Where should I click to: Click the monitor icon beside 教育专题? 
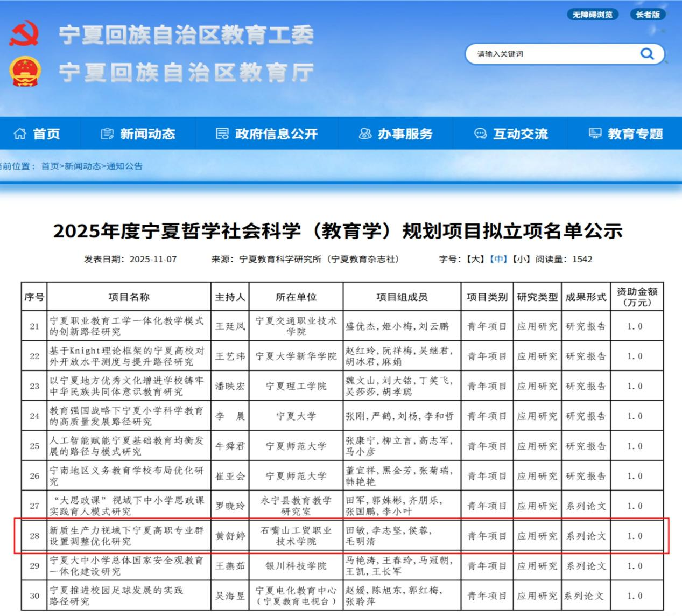coord(595,134)
